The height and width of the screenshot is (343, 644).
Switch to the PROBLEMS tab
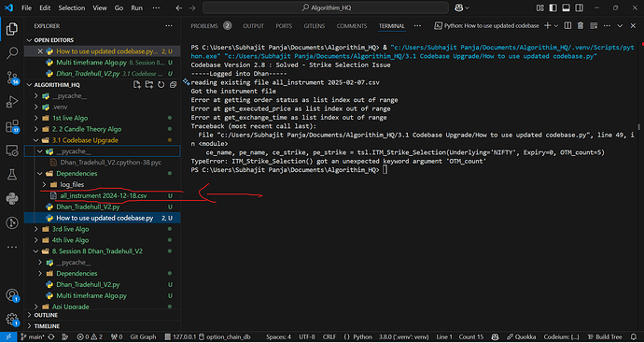point(204,26)
